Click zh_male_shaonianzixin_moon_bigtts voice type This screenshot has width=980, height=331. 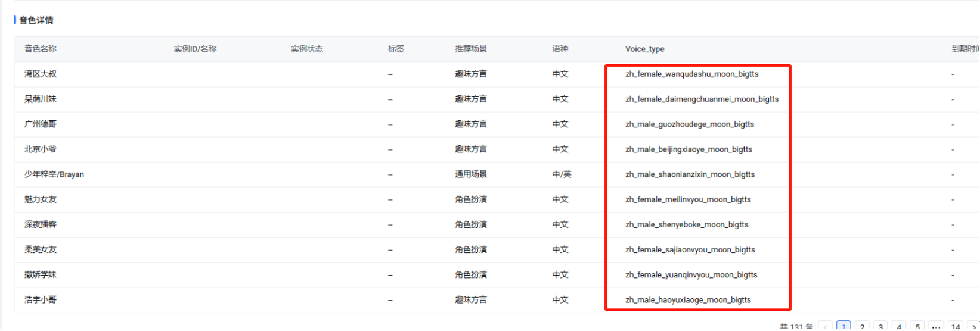pos(690,174)
